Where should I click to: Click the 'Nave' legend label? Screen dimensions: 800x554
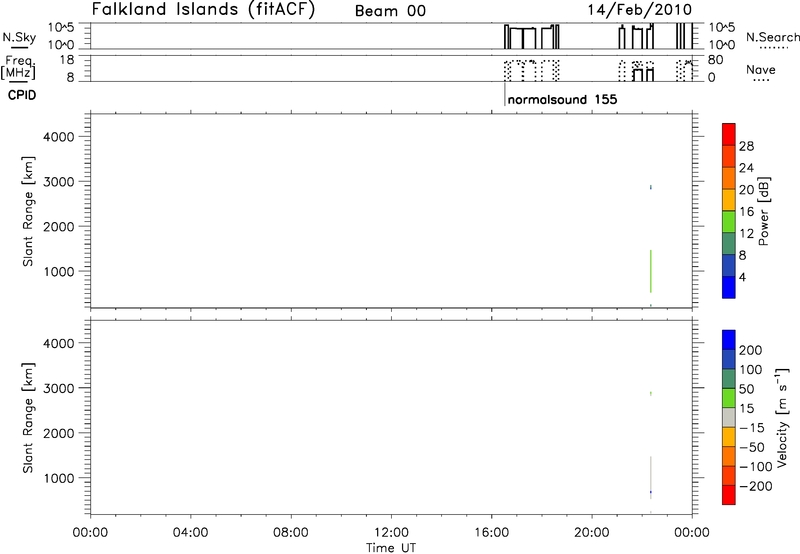coord(761,70)
